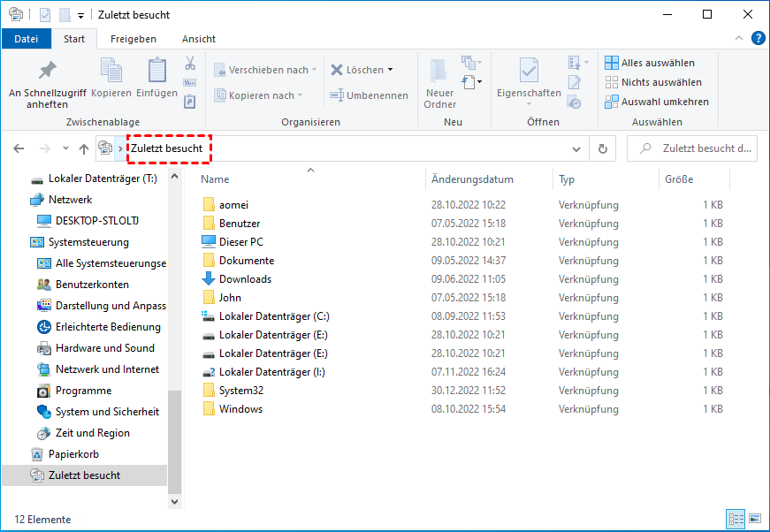
Task: Switch to the Start tab
Action: (x=74, y=39)
